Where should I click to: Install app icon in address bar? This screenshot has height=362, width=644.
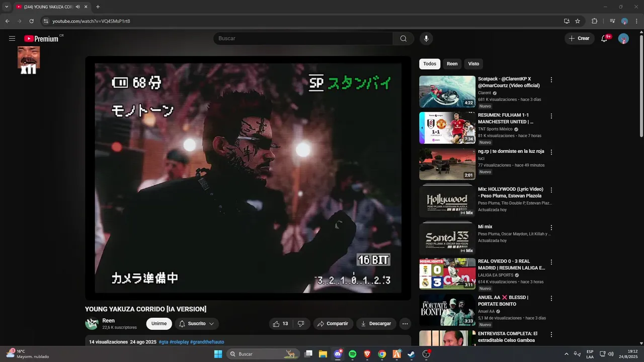[567, 21]
